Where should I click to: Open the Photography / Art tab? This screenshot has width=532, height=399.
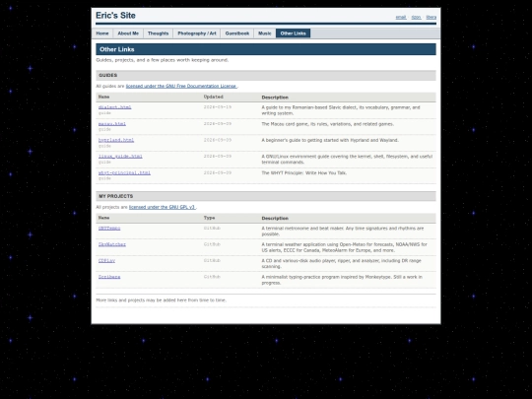tap(197, 33)
